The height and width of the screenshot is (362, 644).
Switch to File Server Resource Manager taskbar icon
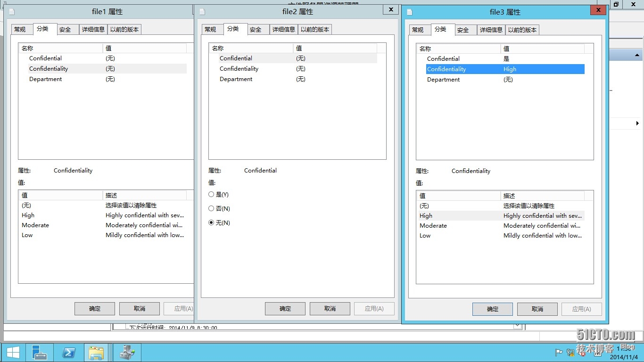(x=127, y=353)
